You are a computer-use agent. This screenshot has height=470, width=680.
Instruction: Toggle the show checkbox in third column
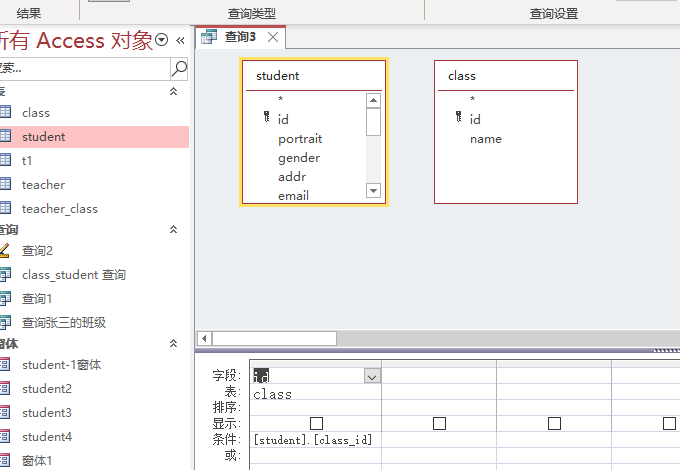pos(554,423)
